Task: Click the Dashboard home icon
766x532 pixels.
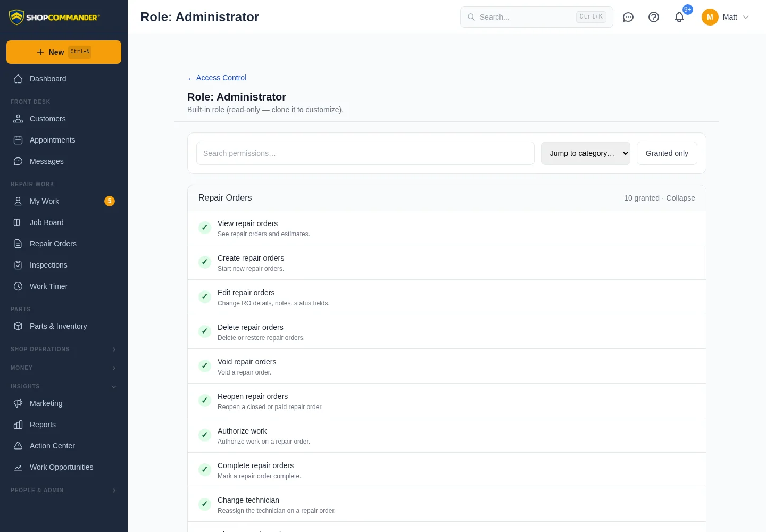Action: (18, 79)
